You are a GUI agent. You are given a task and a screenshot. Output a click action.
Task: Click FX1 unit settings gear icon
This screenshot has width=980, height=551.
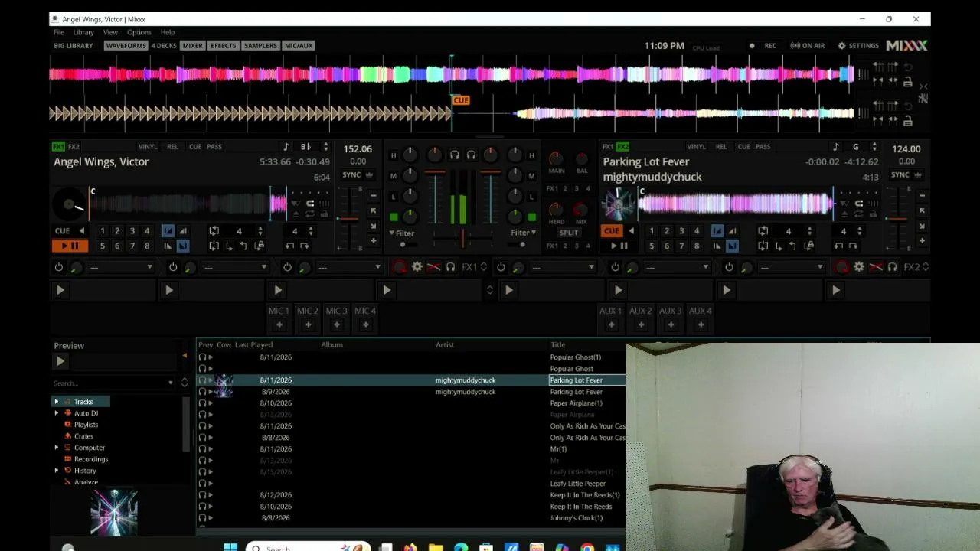(x=417, y=267)
